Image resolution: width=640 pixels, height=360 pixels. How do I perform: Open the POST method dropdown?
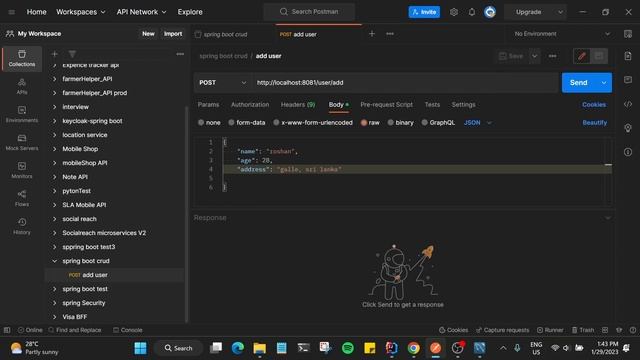pos(222,82)
